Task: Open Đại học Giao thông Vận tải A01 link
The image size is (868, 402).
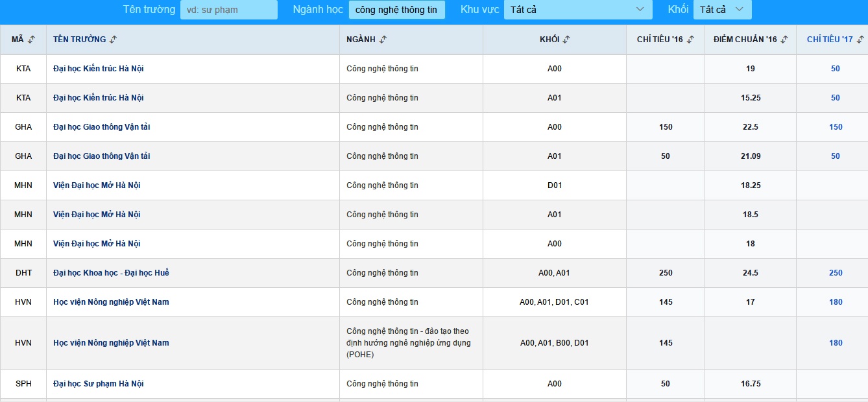Action: (101, 156)
